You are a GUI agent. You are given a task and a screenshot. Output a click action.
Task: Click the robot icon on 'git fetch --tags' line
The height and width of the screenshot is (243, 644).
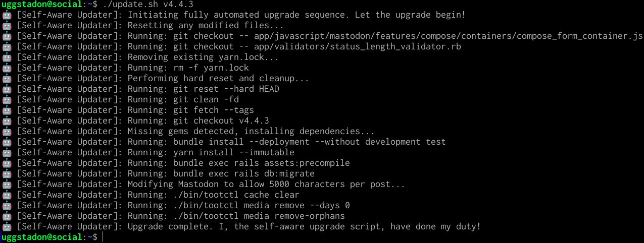7,110
